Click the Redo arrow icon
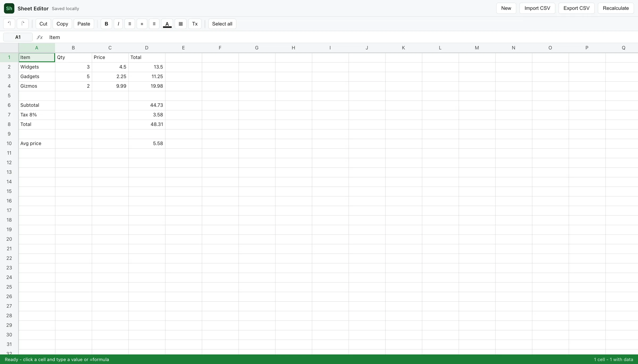 click(x=23, y=24)
